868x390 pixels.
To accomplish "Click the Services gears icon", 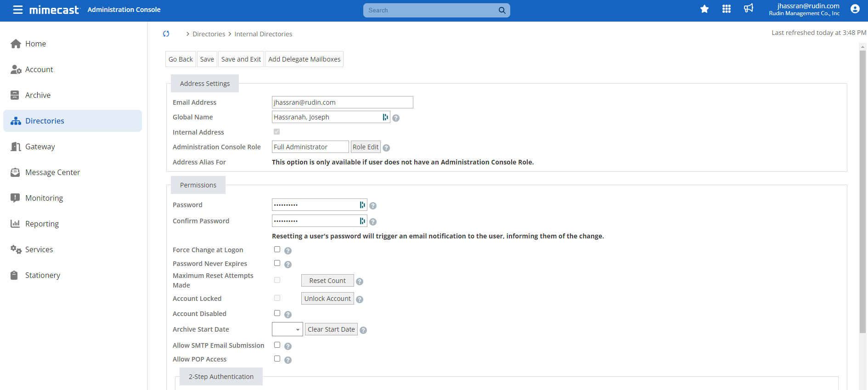I will (16, 249).
